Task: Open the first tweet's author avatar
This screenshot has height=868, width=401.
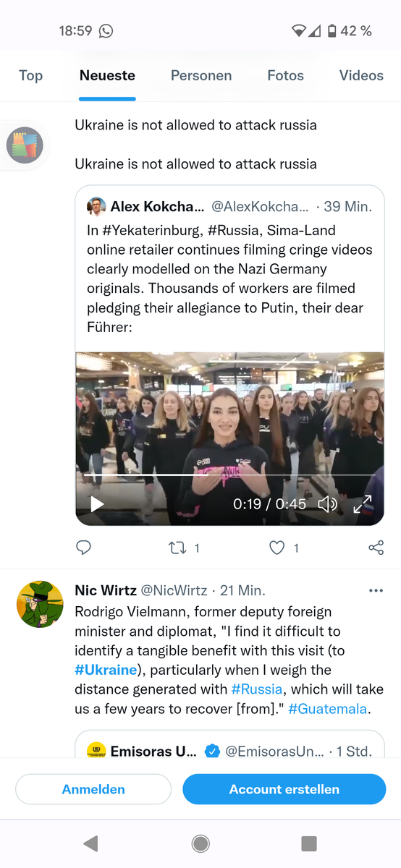Action: [x=25, y=146]
